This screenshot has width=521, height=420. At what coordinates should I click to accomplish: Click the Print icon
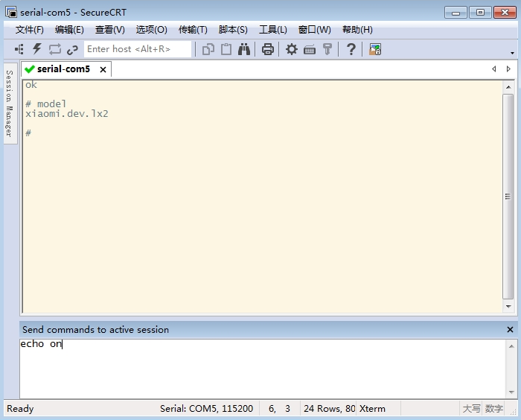[x=268, y=50]
